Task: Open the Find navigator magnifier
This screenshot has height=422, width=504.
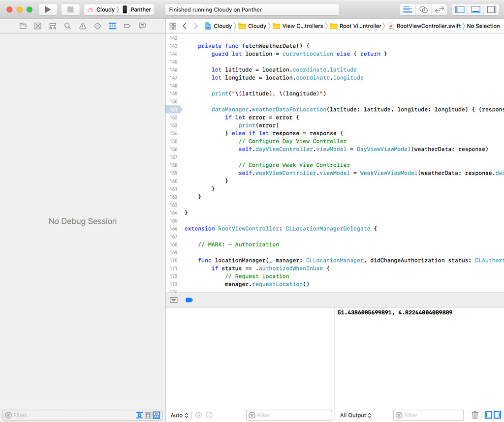Action: coord(67,26)
